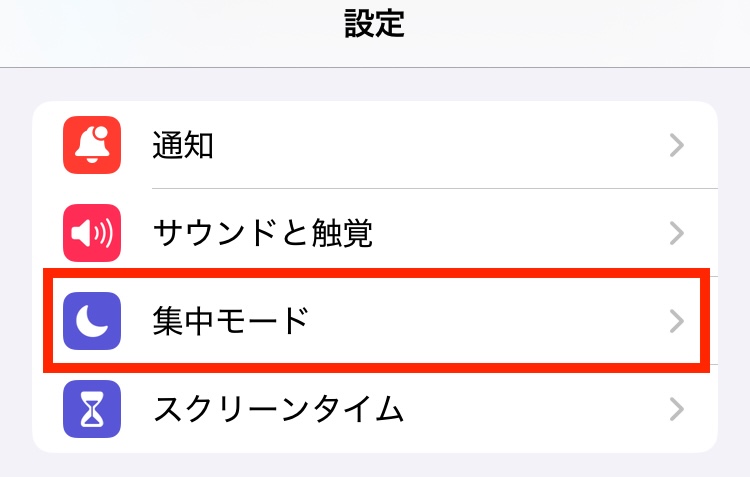Select the スクリーンタイム text label

point(278,409)
